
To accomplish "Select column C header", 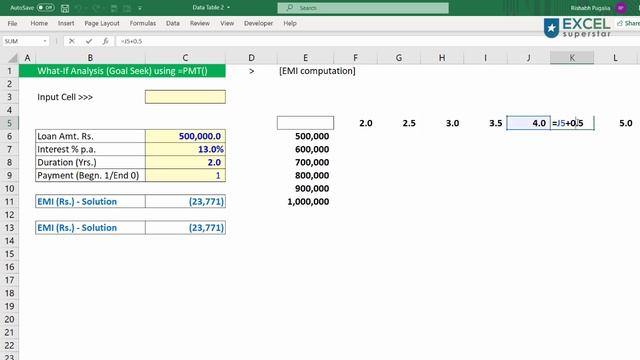I will [x=185, y=58].
